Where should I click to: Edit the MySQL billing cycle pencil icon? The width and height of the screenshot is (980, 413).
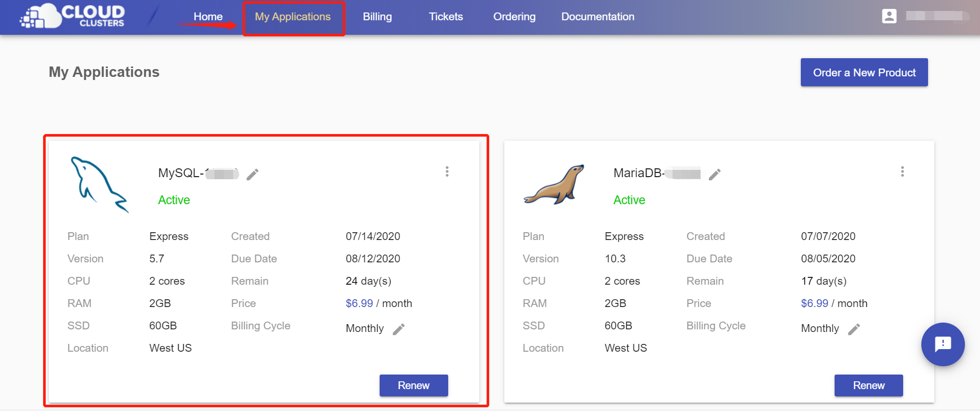point(398,329)
